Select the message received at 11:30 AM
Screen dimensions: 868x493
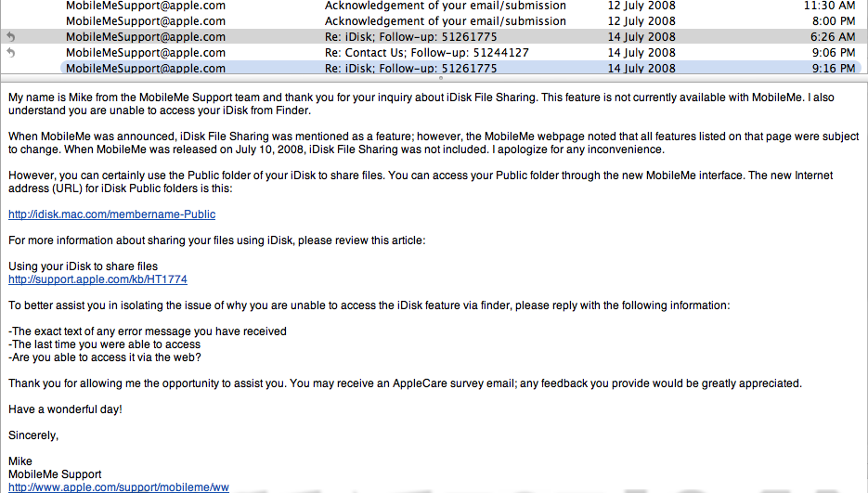click(434, 6)
